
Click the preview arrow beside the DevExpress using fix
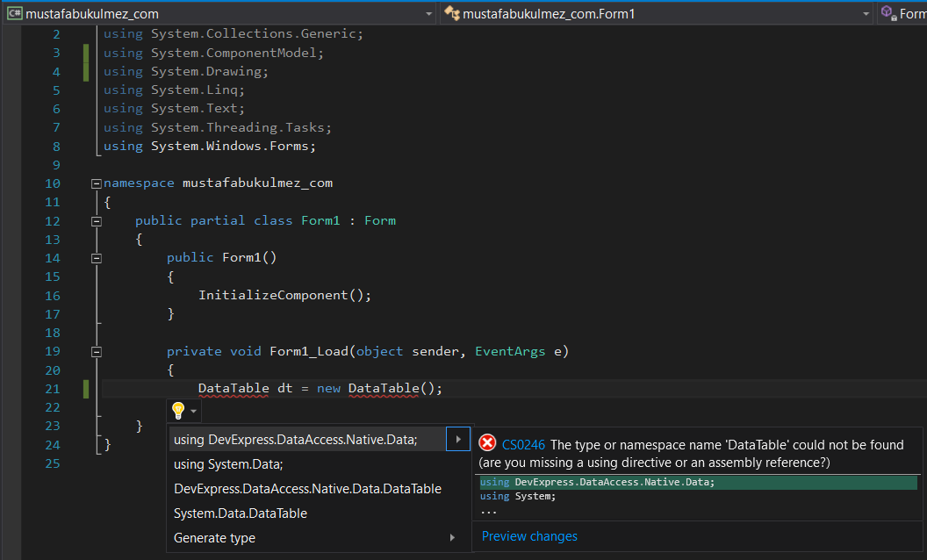point(457,438)
